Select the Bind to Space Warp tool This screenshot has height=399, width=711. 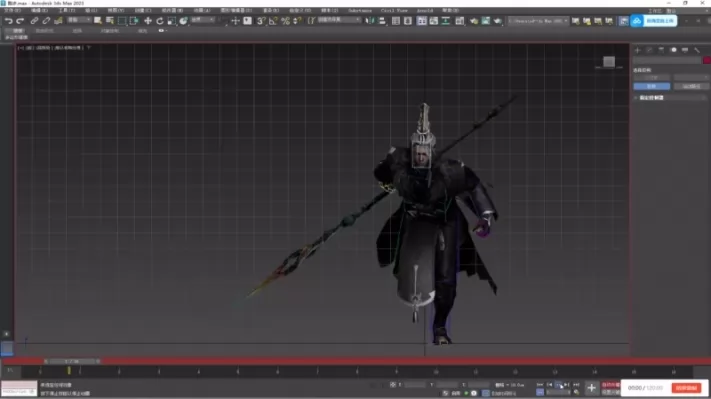(58, 21)
